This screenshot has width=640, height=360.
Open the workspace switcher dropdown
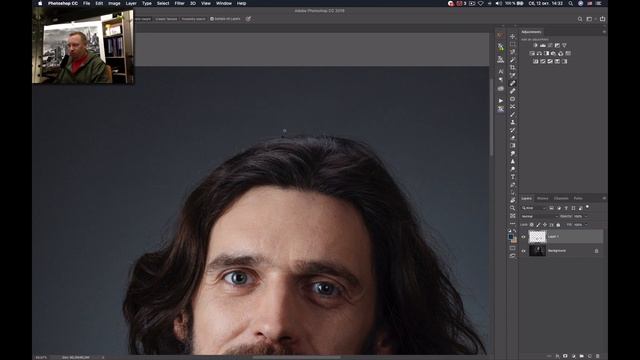[590, 19]
